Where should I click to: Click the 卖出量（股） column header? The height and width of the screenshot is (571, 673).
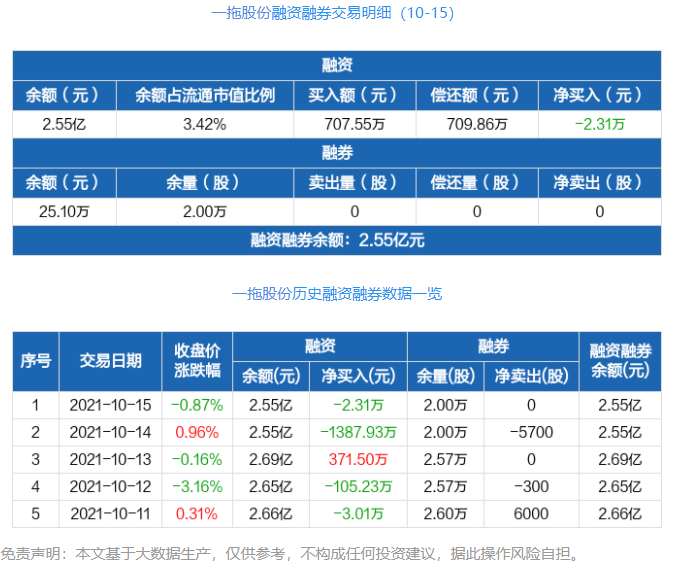[355, 183]
